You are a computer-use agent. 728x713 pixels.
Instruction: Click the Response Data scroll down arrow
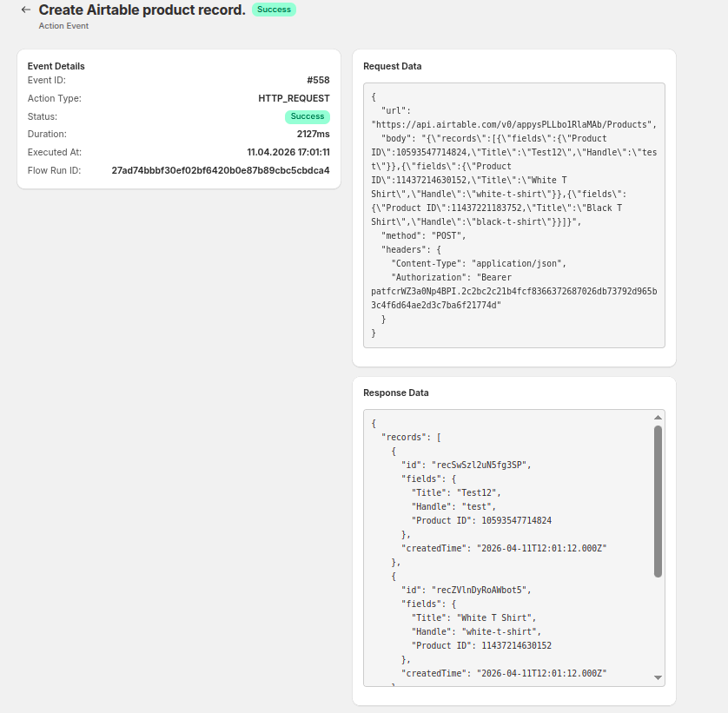click(x=658, y=677)
